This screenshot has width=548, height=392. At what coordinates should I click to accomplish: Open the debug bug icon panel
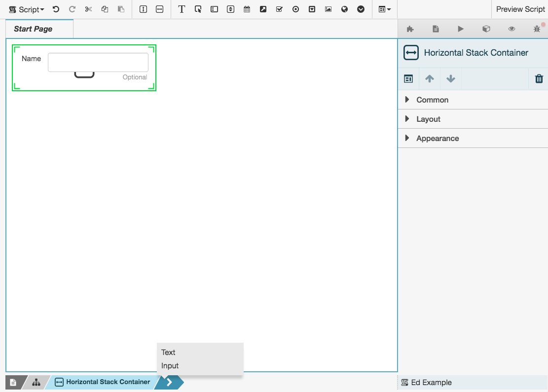coord(537,29)
